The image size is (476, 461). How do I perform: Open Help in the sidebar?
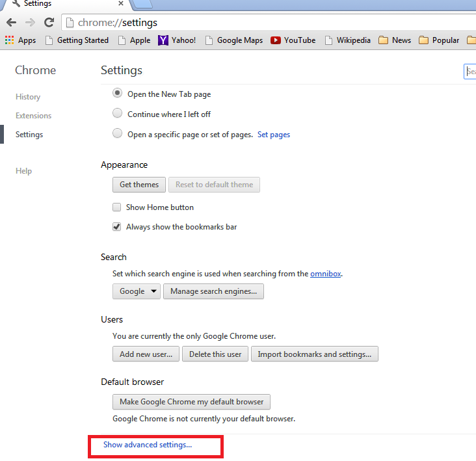coord(23,171)
